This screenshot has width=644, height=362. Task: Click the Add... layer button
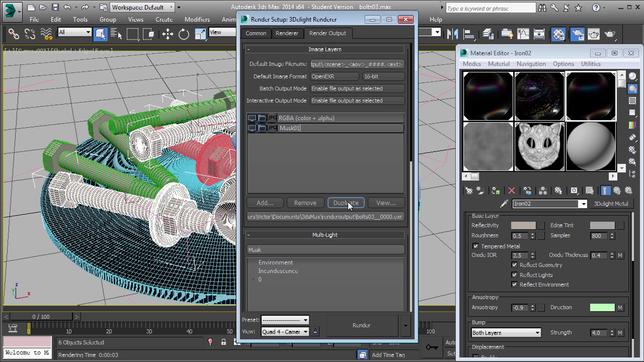(265, 203)
